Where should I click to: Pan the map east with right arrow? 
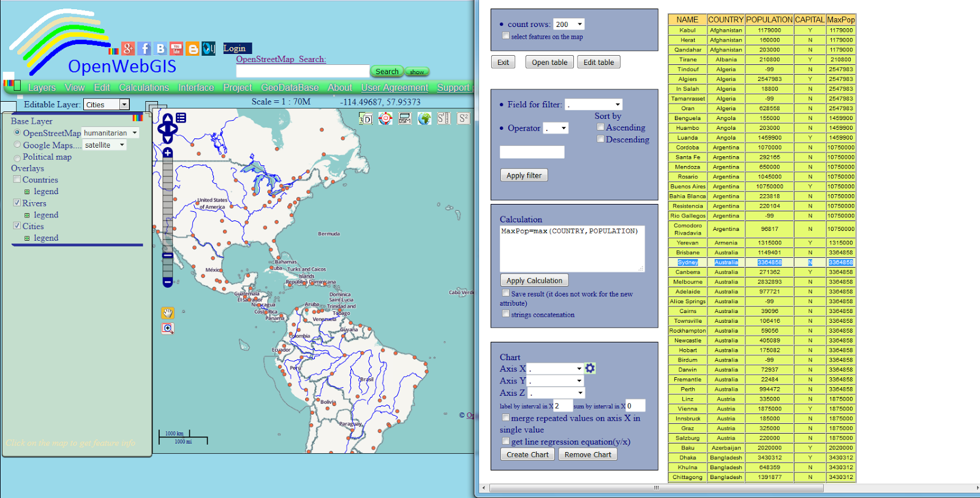(173, 129)
